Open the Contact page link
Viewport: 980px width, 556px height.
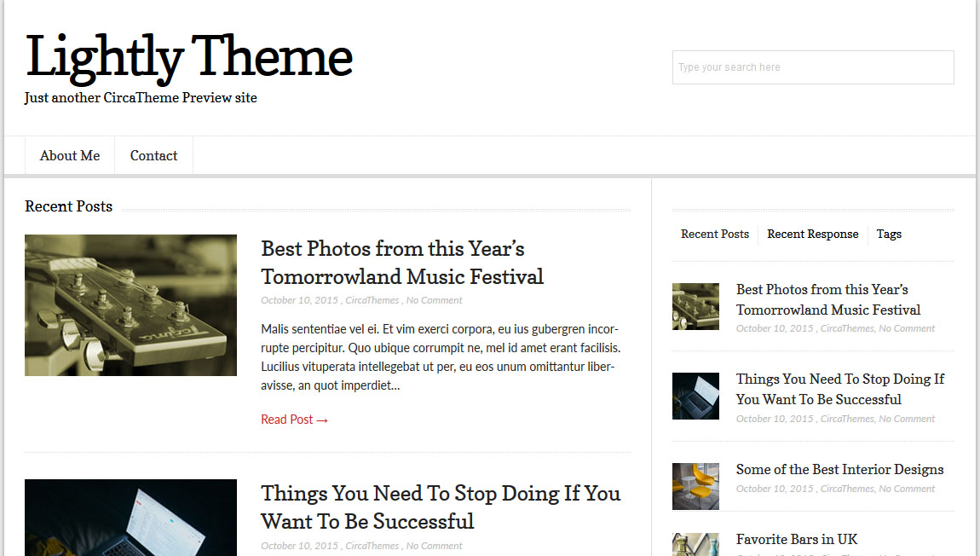click(x=153, y=156)
